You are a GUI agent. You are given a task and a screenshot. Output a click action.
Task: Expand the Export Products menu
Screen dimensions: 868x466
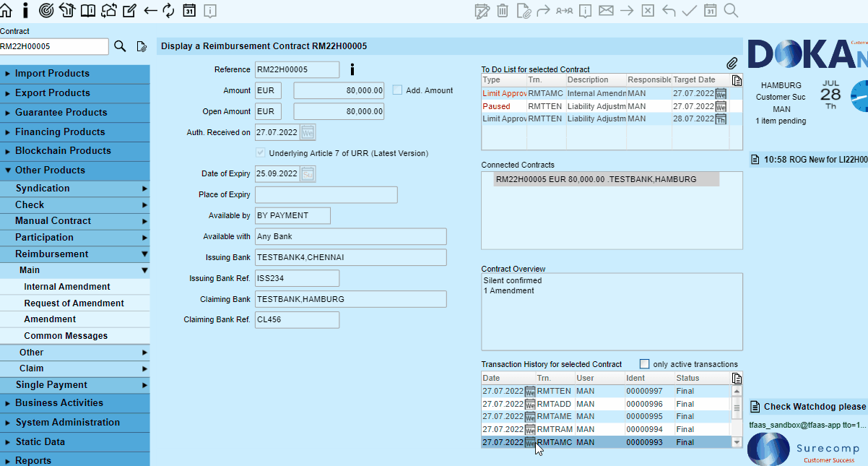[75, 93]
